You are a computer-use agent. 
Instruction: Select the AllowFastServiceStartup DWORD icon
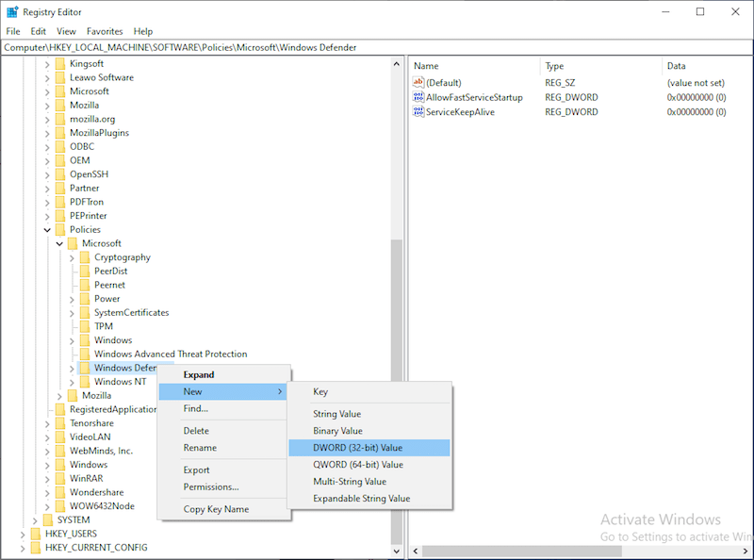pos(418,97)
